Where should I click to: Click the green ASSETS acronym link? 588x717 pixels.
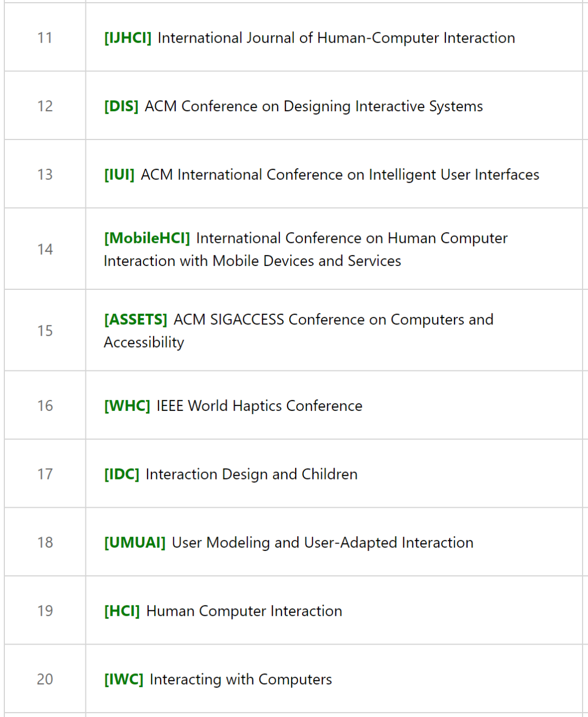click(136, 320)
